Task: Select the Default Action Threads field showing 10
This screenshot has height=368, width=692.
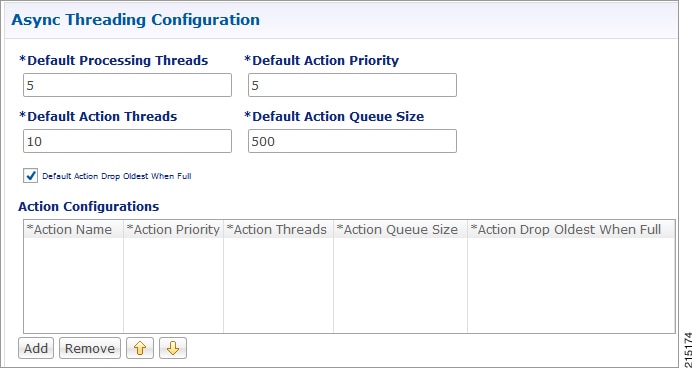Action: tap(127, 141)
